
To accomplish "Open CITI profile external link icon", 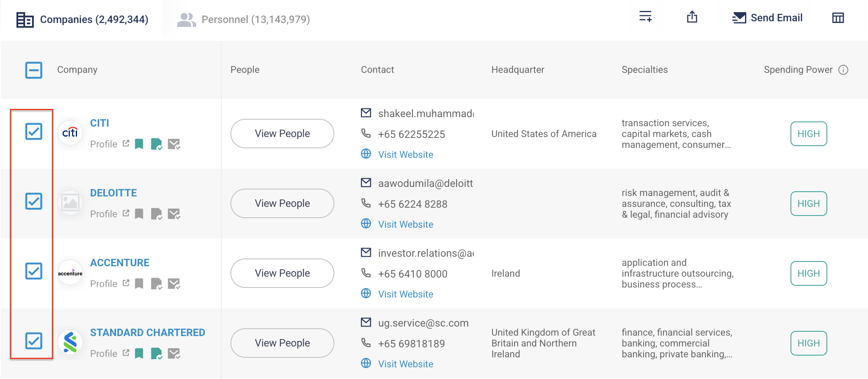I will pyautogui.click(x=126, y=143).
